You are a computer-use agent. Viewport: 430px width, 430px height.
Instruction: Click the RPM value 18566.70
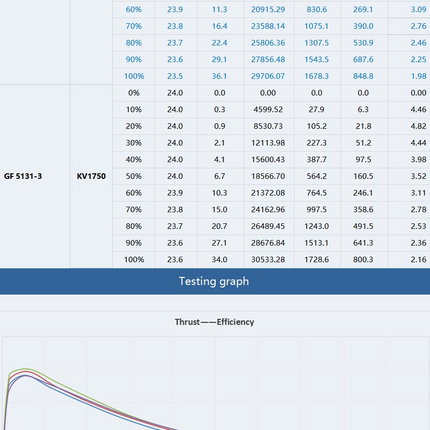point(268,176)
